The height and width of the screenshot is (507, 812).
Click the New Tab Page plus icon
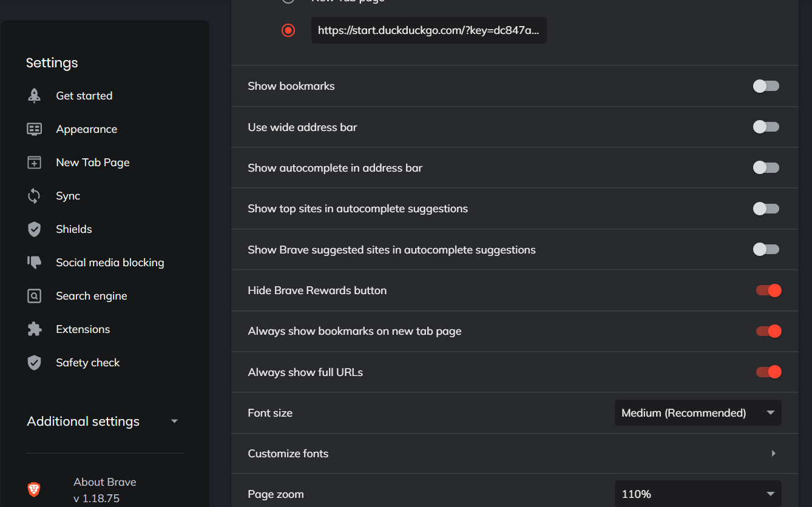35,163
